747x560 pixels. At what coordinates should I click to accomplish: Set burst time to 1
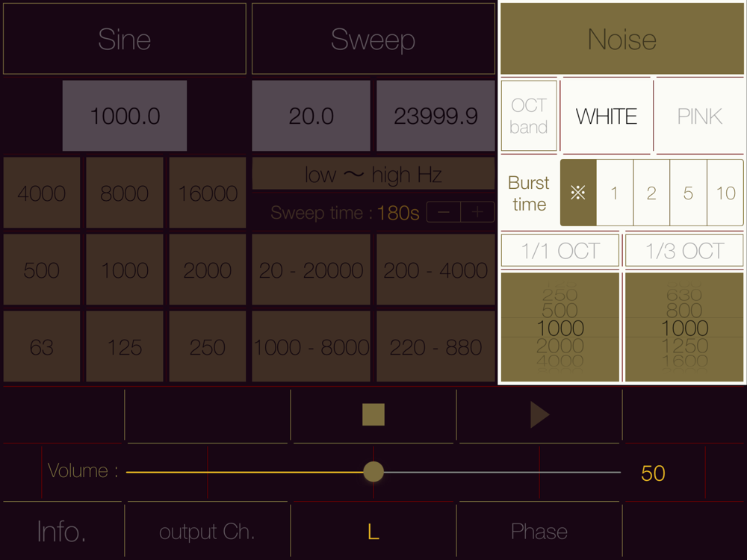tap(615, 193)
